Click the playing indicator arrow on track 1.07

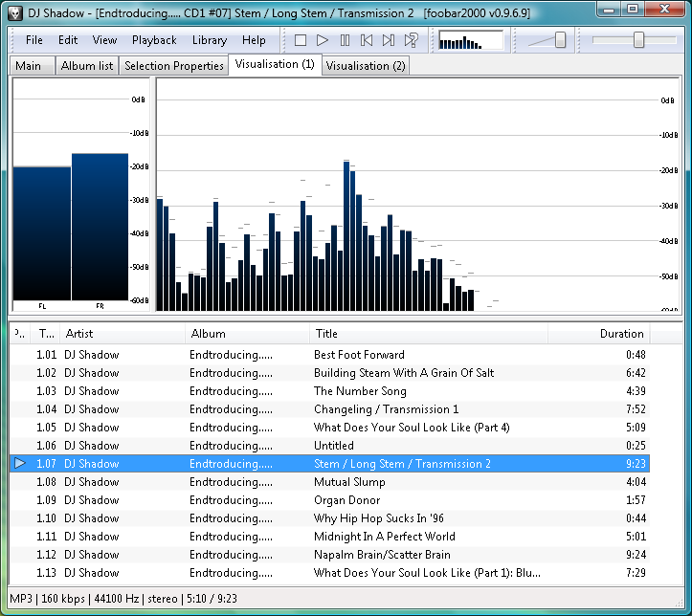coord(20,463)
